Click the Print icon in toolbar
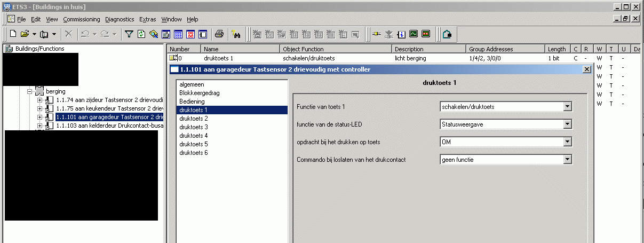Image resolution: width=644 pixels, height=243 pixels. tap(219, 34)
